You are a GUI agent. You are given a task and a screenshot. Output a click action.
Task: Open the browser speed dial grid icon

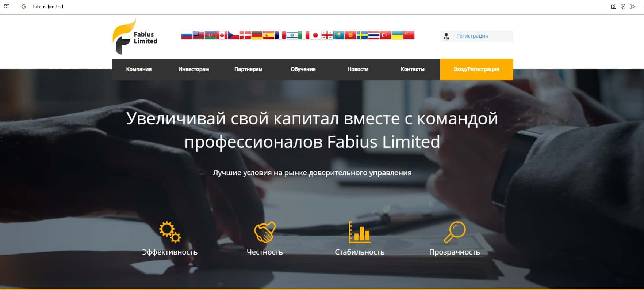(7, 7)
